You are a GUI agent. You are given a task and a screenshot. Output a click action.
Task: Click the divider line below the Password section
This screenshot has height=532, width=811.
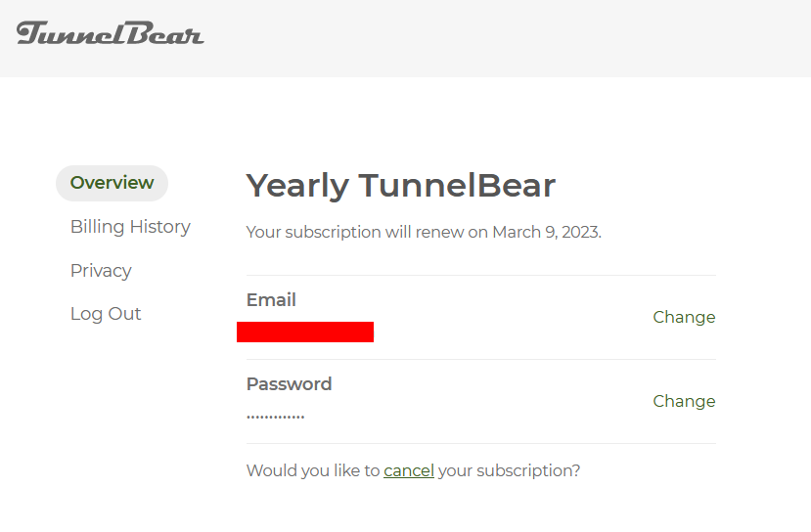point(481,444)
